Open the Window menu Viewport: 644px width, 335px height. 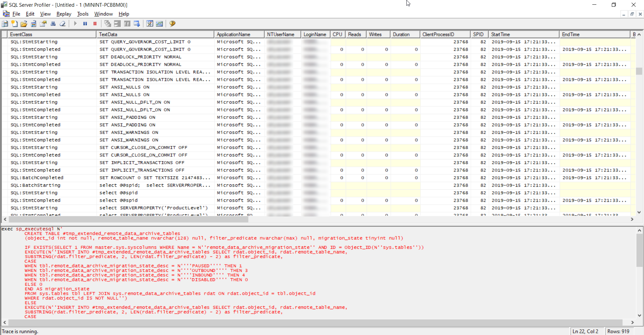[x=103, y=14]
